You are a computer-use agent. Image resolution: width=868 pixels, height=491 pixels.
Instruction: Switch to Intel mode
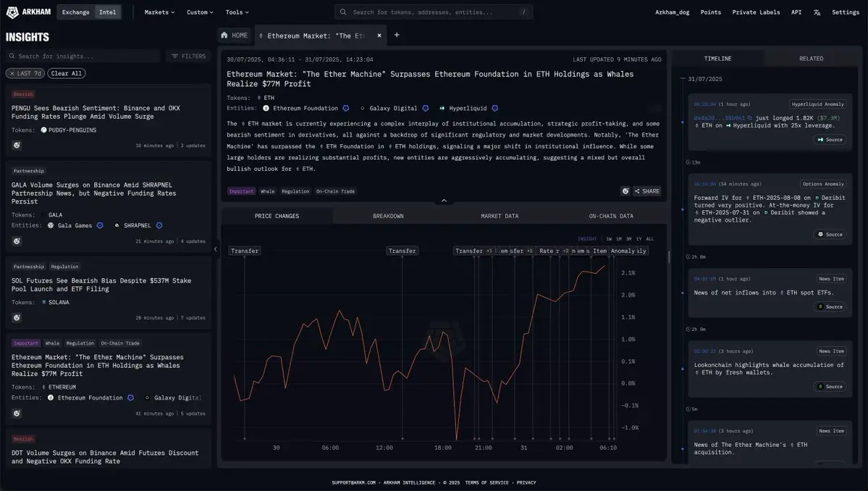click(x=107, y=12)
